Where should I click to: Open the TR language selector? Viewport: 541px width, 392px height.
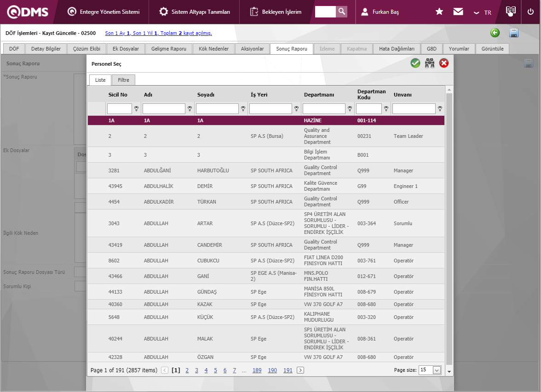(483, 12)
